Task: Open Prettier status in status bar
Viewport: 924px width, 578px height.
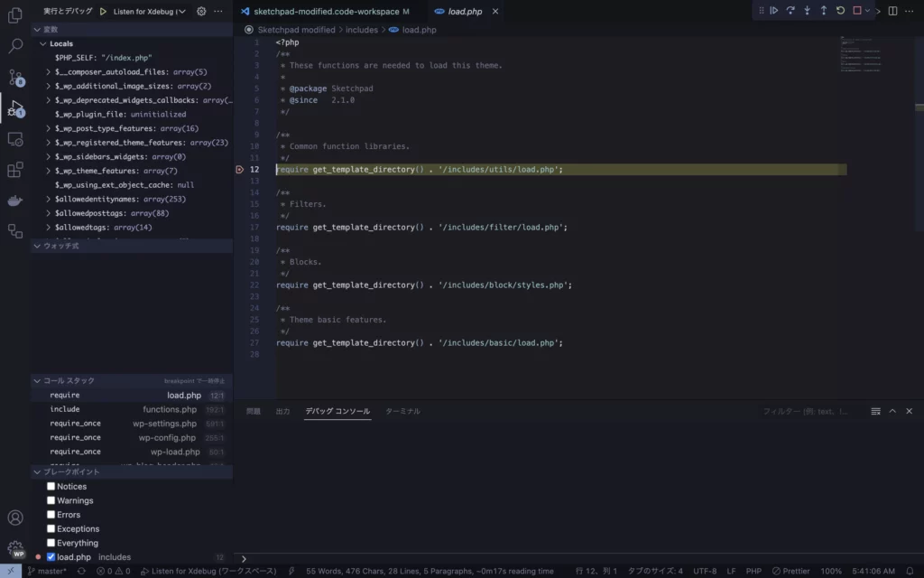Action: point(790,571)
